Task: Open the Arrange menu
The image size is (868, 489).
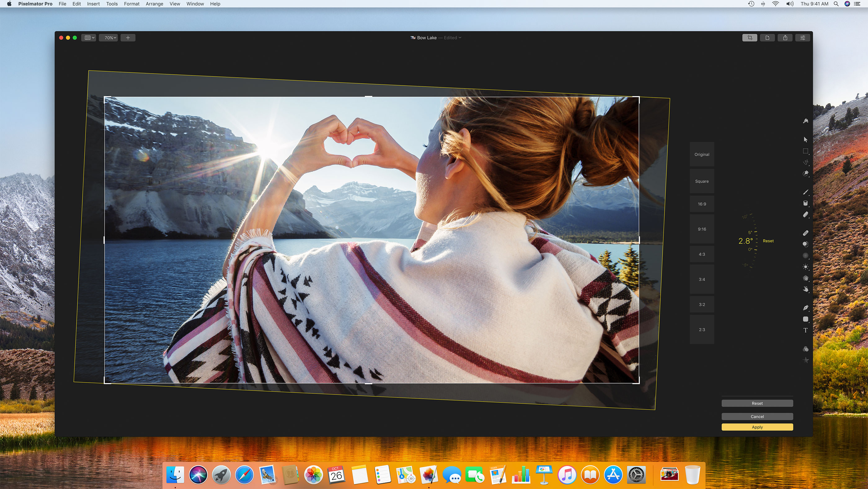Action: pyautogui.click(x=154, y=4)
